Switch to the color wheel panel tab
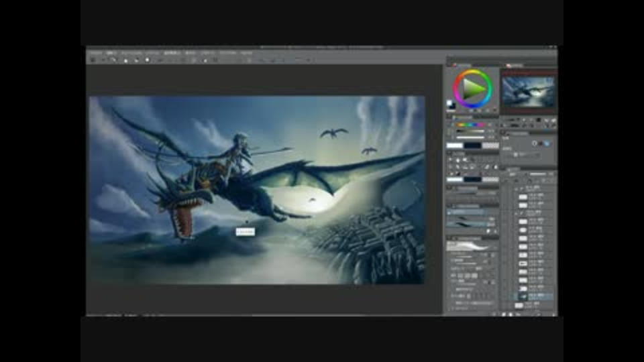The image size is (644, 362). pos(462,65)
